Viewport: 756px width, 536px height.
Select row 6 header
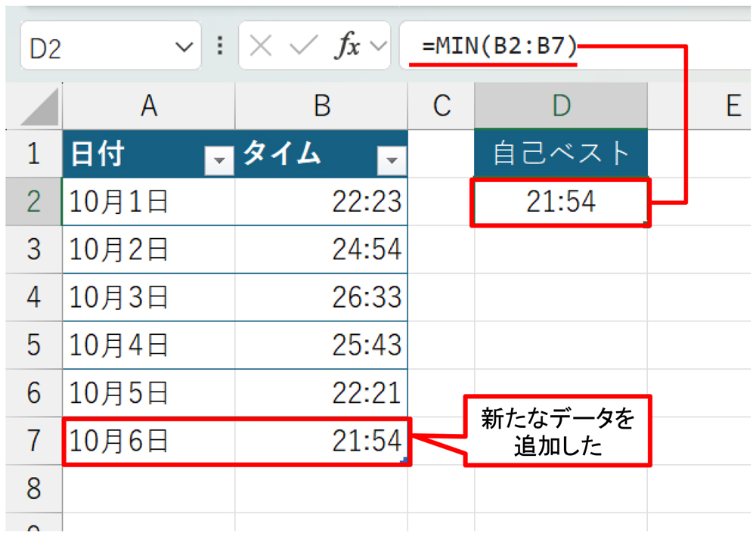tap(34, 393)
